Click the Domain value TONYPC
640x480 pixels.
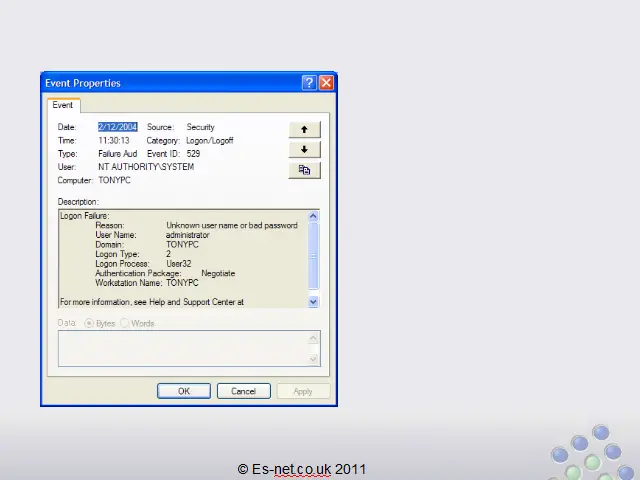click(x=182, y=244)
